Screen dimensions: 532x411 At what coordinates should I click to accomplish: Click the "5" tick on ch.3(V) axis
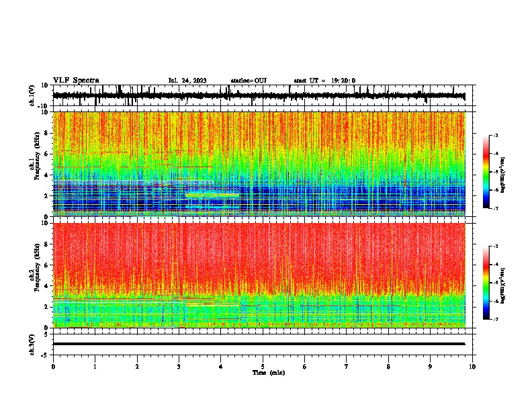click(46, 334)
